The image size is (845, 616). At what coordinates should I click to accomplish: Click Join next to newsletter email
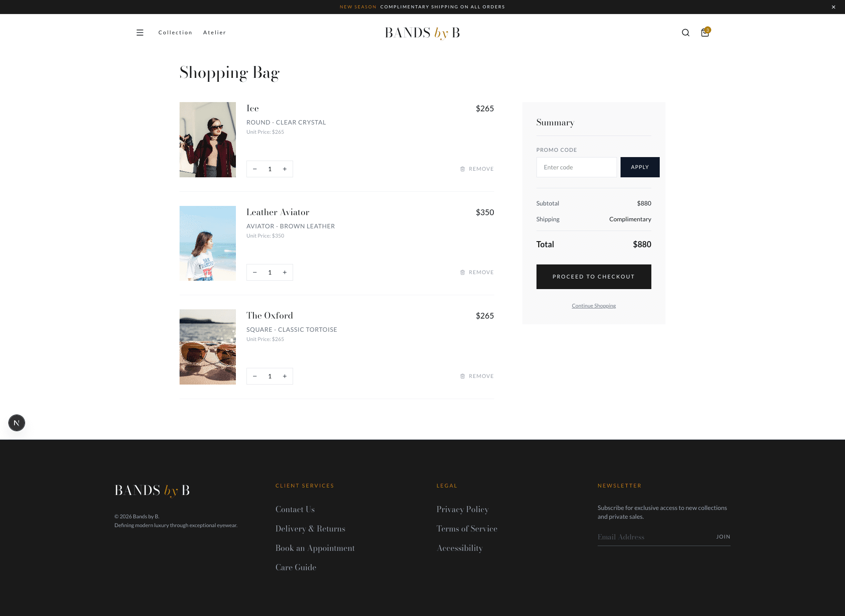(x=723, y=537)
